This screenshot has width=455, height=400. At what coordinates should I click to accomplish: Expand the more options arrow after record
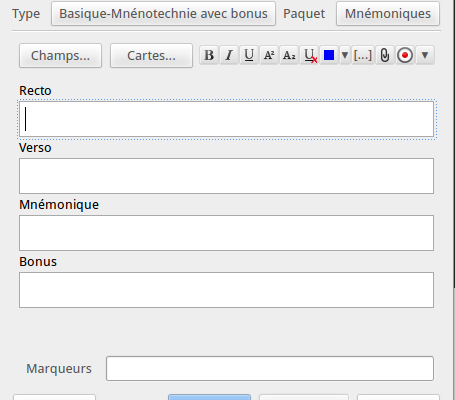pyautogui.click(x=425, y=55)
